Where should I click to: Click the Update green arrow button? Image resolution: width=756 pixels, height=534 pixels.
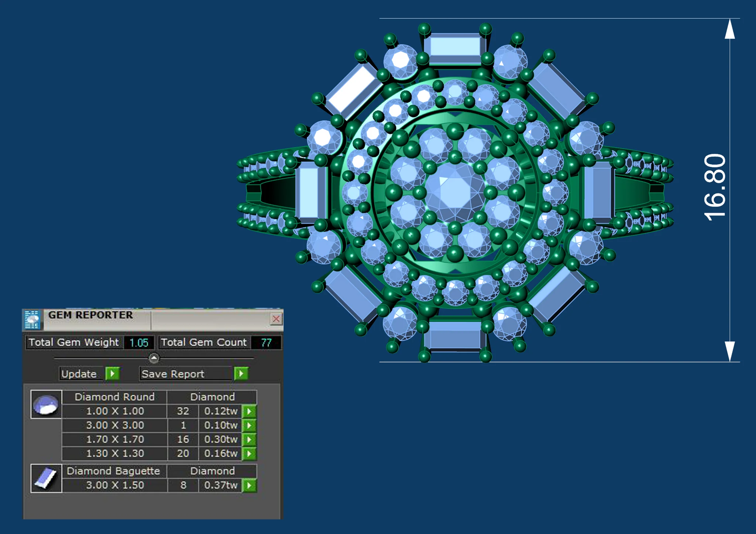112,373
